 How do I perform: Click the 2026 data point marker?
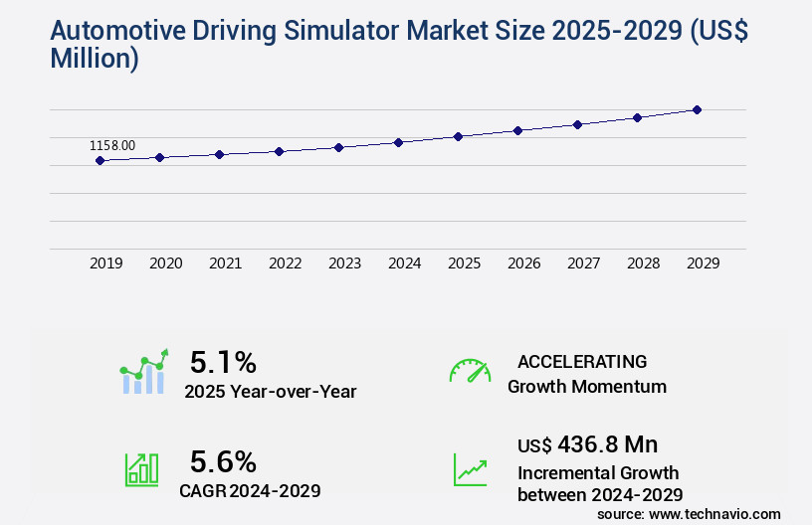pyautogui.click(x=517, y=130)
